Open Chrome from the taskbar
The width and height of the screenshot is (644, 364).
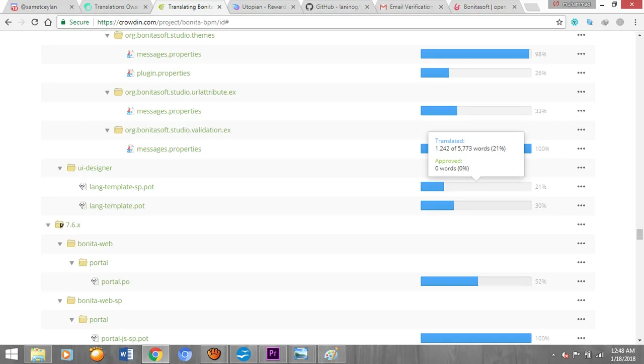coord(155,354)
